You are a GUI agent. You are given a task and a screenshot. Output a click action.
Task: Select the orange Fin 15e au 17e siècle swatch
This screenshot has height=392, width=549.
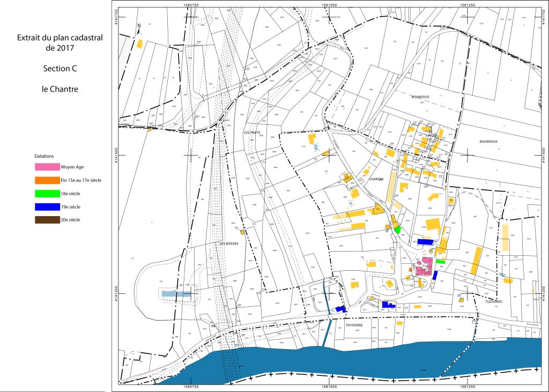tap(47, 180)
